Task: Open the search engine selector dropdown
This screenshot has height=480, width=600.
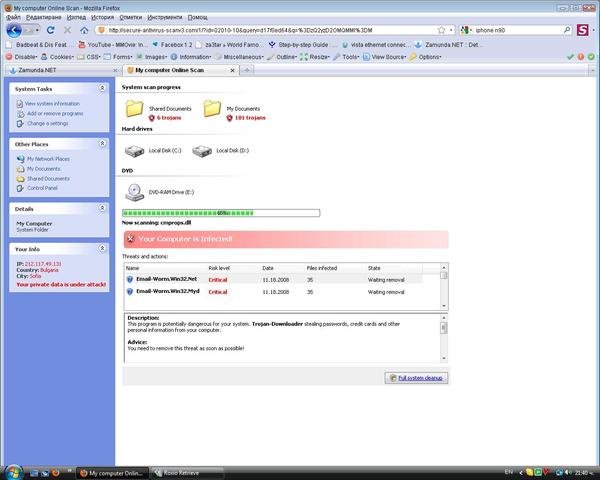Action: pyautogui.click(x=466, y=30)
